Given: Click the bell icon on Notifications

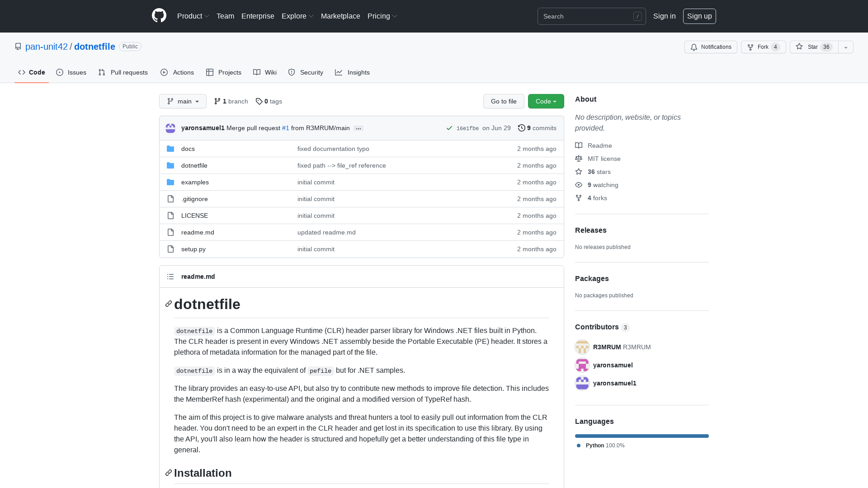Looking at the screenshot, I should coord(693,47).
